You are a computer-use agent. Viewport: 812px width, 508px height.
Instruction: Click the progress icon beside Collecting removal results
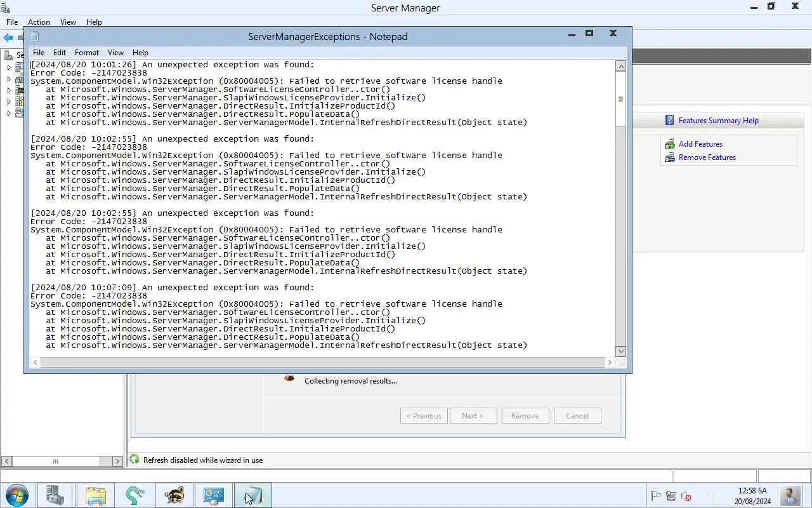pos(289,378)
